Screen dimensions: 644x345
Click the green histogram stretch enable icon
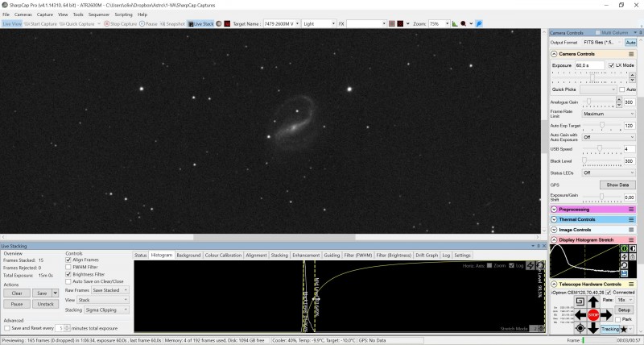click(624, 249)
